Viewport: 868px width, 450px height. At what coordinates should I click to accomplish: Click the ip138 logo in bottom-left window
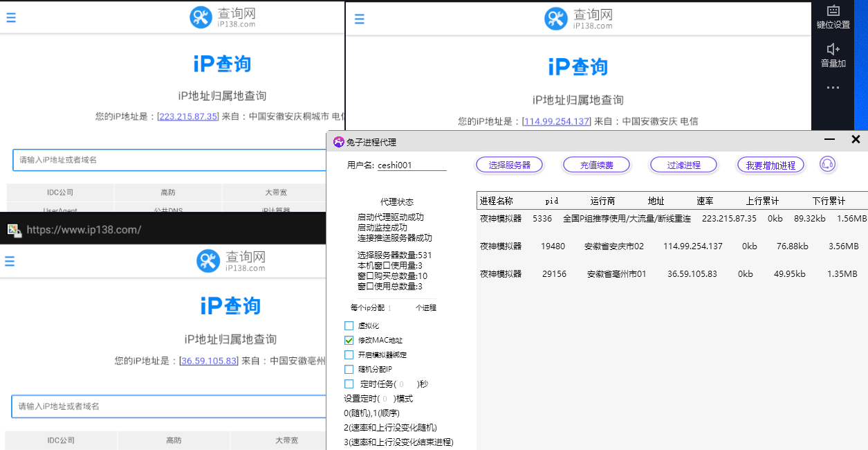[231, 260]
